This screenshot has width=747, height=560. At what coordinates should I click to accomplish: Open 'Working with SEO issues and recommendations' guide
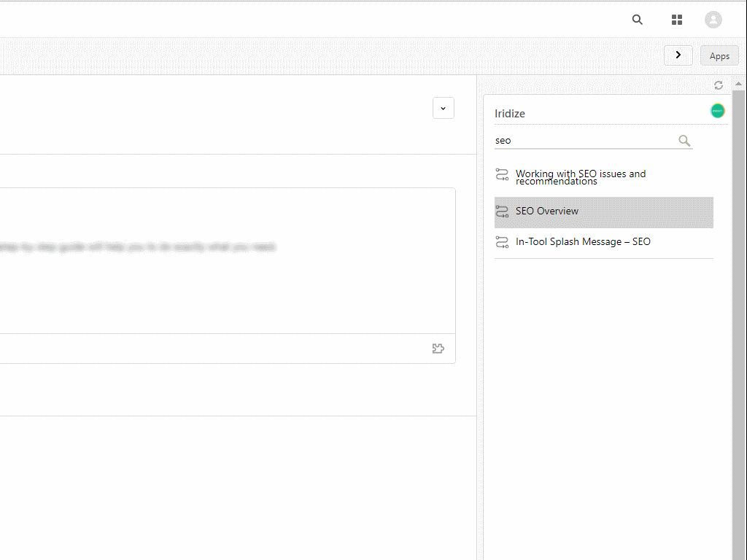(581, 177)
